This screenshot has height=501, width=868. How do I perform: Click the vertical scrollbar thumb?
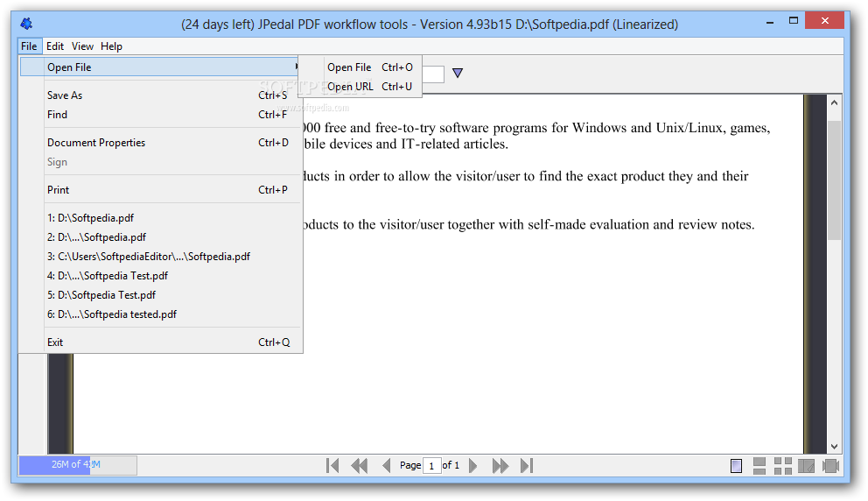[834, 180]
